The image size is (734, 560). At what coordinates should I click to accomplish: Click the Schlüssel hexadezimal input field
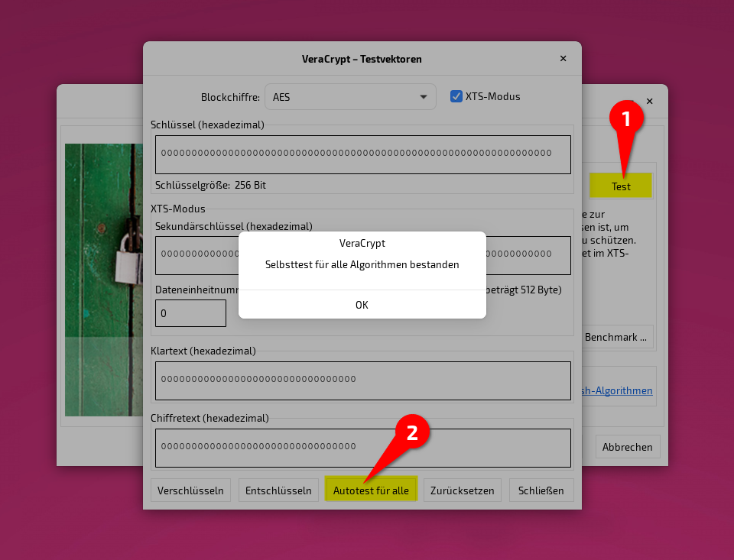362,154
